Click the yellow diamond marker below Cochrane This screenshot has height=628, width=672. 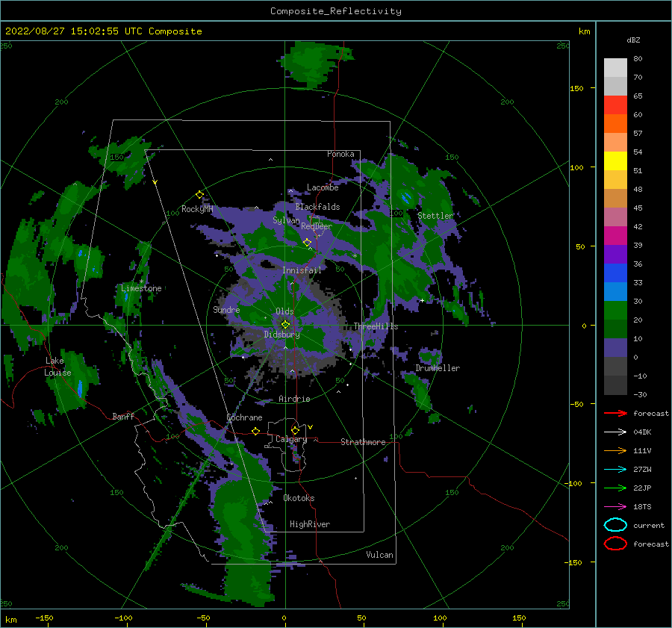pyautogui.click(x=255, y=431)
